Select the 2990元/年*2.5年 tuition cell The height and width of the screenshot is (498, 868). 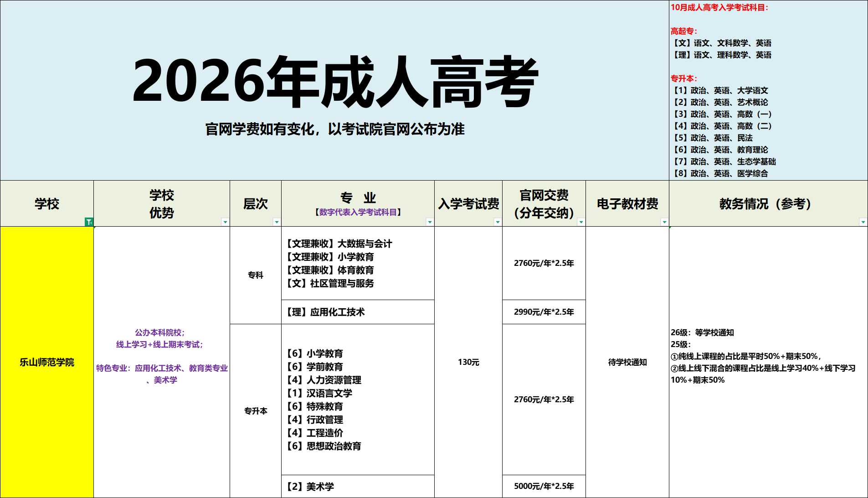(544, 312)
